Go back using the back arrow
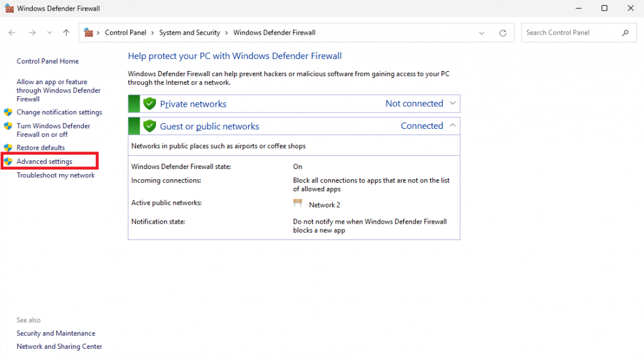Screen dimensions: 644x362 pos(12,33)
